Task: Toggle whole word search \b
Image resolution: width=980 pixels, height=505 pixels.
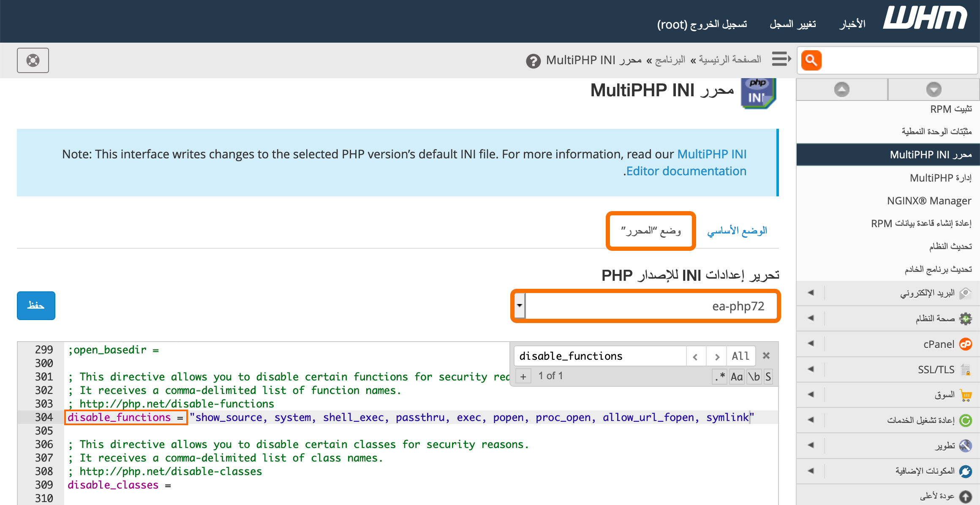Action: (754, 376)
